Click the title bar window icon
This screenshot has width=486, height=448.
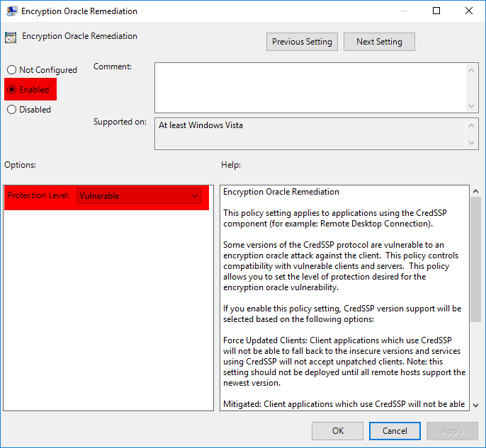pyautogui.click(x=11, y=11)
